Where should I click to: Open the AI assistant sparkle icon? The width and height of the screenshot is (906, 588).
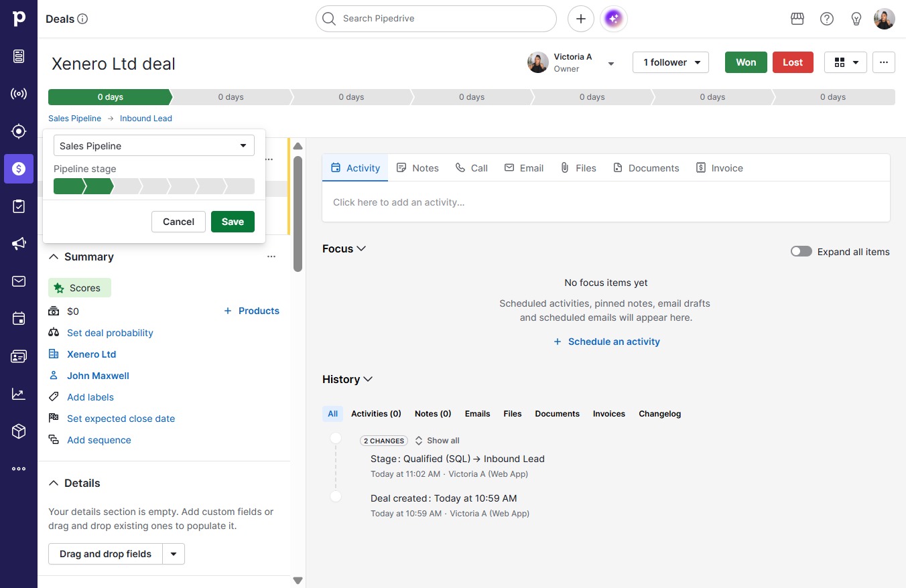pos(614,19)
